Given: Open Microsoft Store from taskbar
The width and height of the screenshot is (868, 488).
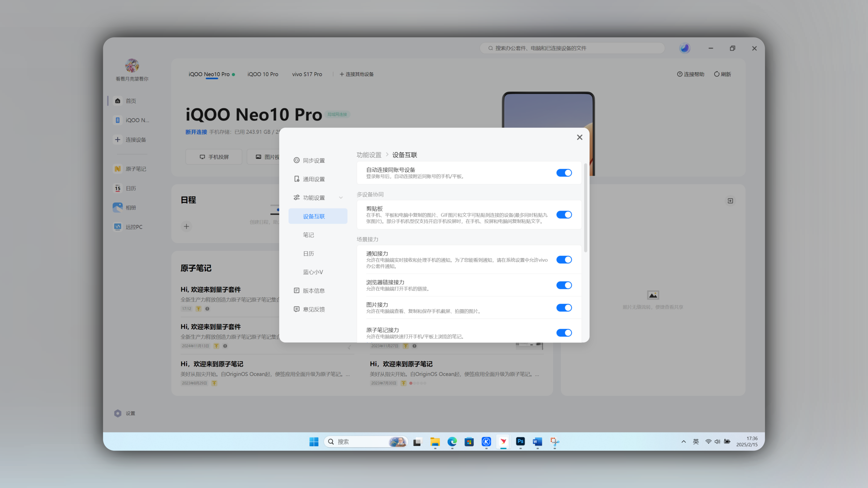Looking at the screenshot, I should [469, 441].
